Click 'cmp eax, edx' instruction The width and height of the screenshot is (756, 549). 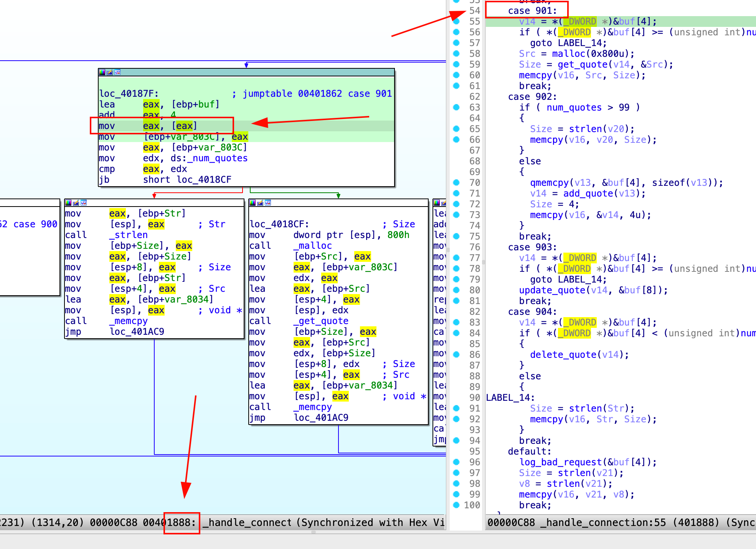tap(143, 169)
